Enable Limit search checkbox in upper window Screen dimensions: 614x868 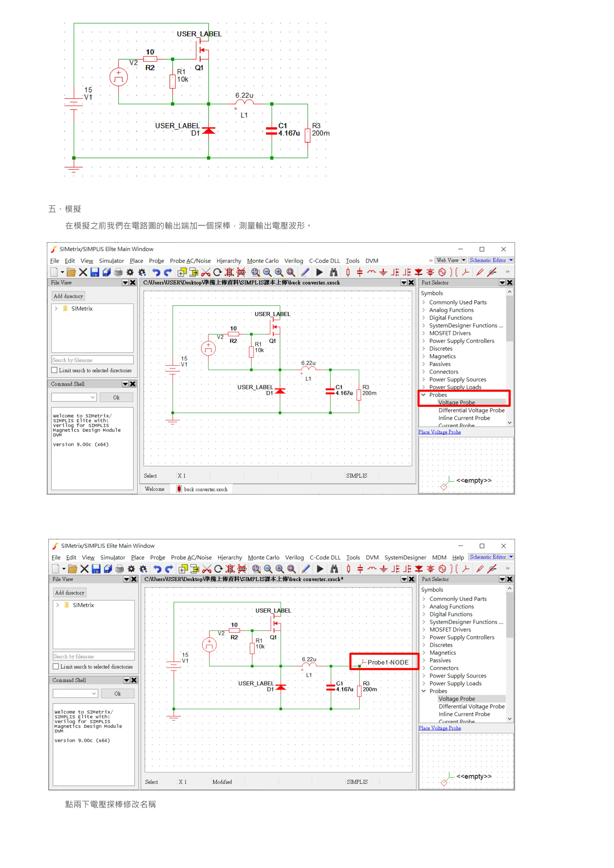tap(55, 370)
